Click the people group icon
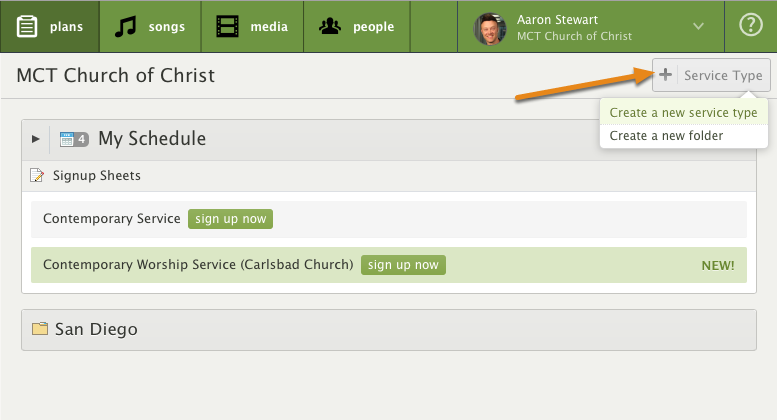The image size is (777, 420). [330, 26]
